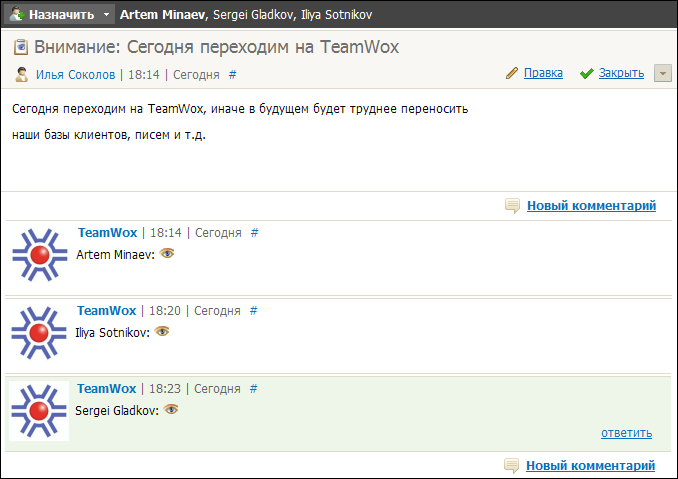The width and height of the screenshot is (678, 479).
Task: Click the text Iliya Sotnikov: in second comment
Action: pyautogui.click(x=112, y=332)
